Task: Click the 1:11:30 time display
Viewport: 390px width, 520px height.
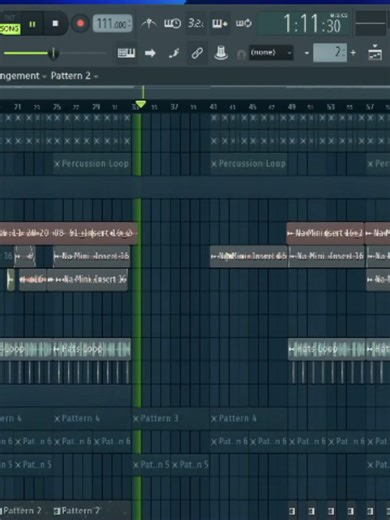Action: click(x=304, y=23)
